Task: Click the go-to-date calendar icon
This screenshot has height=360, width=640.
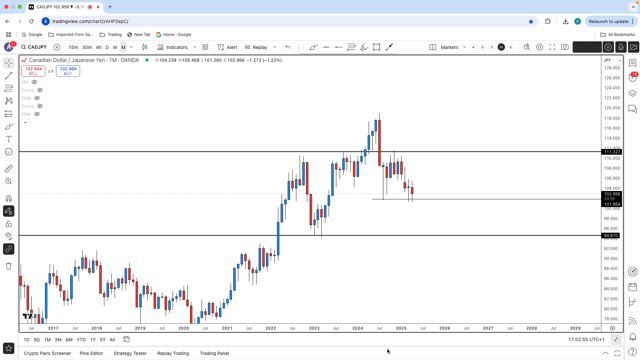Action: [127, 340]
